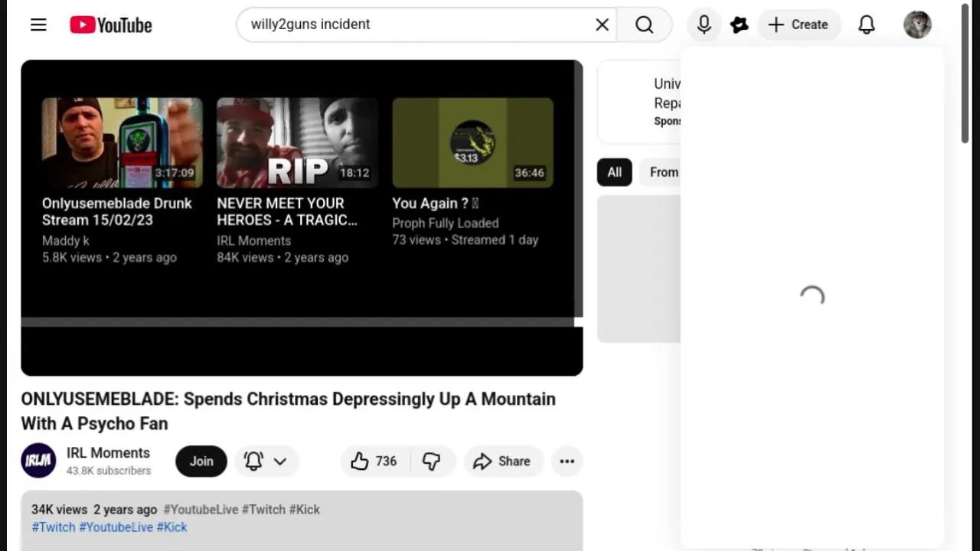
Task: Open IRL Moments channel avatar
Action: click(38, 461)
